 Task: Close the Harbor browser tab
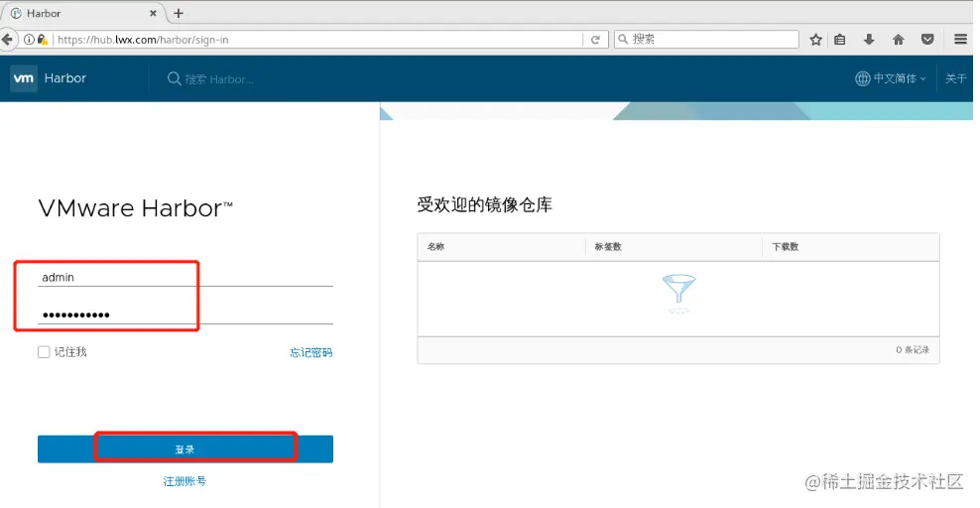153,13
